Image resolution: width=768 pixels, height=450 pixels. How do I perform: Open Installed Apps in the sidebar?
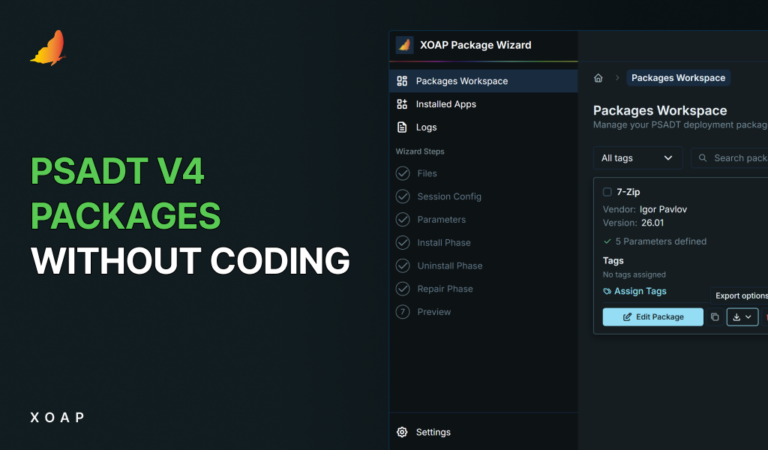(483, 104)
